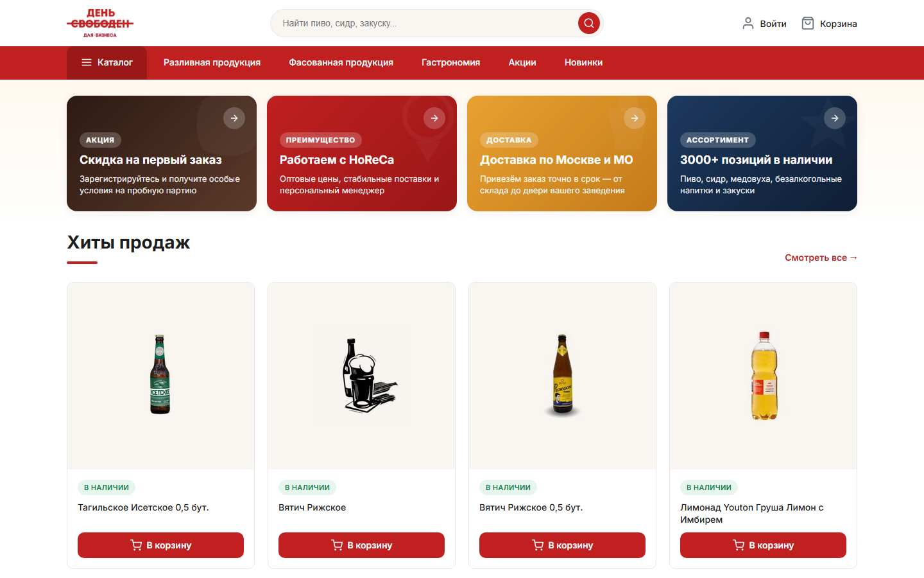
Task: Click В НАЛИЧИИ badge above Тагильское Исетское
Action: [107, 487]
